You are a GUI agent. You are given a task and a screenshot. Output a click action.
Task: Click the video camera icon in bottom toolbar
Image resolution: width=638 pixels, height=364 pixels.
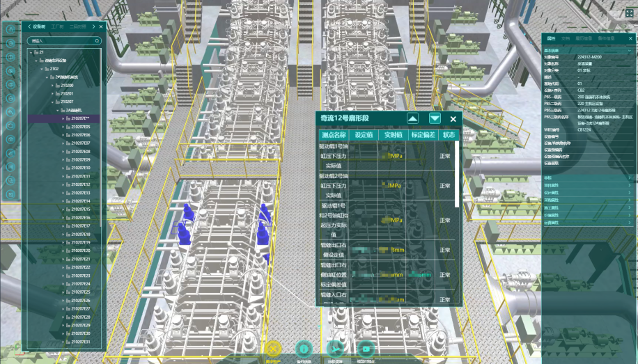point(365,348)
